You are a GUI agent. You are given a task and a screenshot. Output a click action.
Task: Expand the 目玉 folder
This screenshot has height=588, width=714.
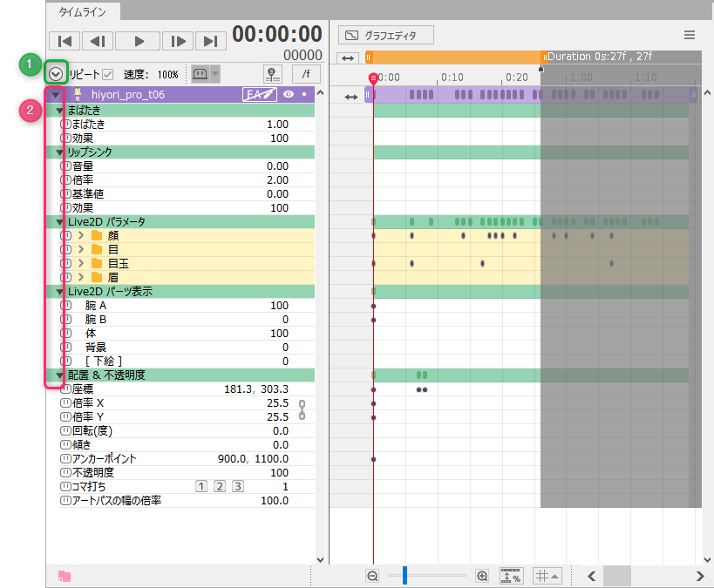tap(81, 263)
